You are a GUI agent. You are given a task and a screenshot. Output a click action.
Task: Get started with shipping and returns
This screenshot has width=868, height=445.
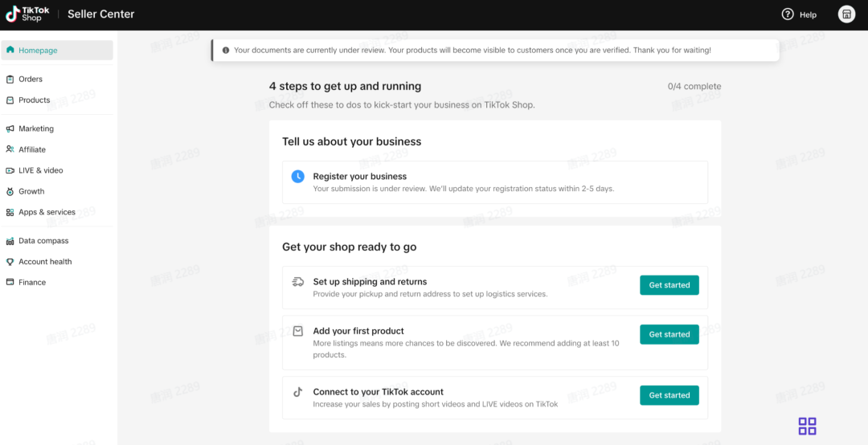click(x=669, y=285)
